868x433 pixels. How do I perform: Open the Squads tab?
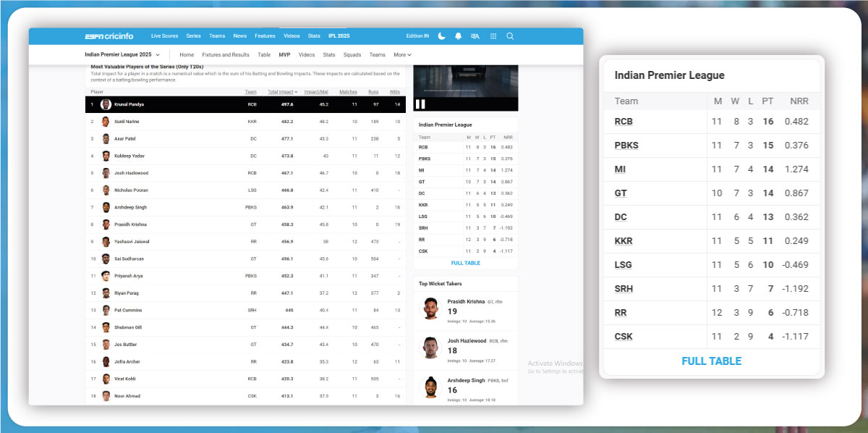[x=352, y=55]
